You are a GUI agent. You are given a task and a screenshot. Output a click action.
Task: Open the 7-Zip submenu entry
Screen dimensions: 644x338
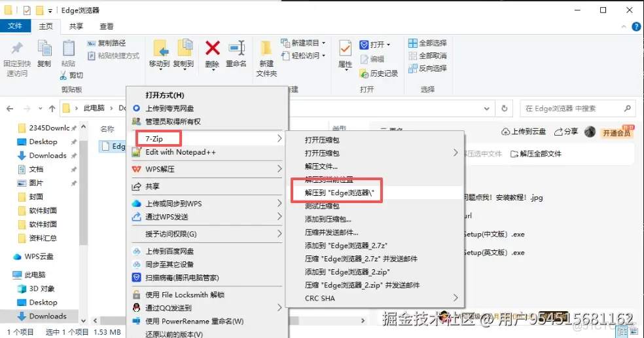point(207,139)
